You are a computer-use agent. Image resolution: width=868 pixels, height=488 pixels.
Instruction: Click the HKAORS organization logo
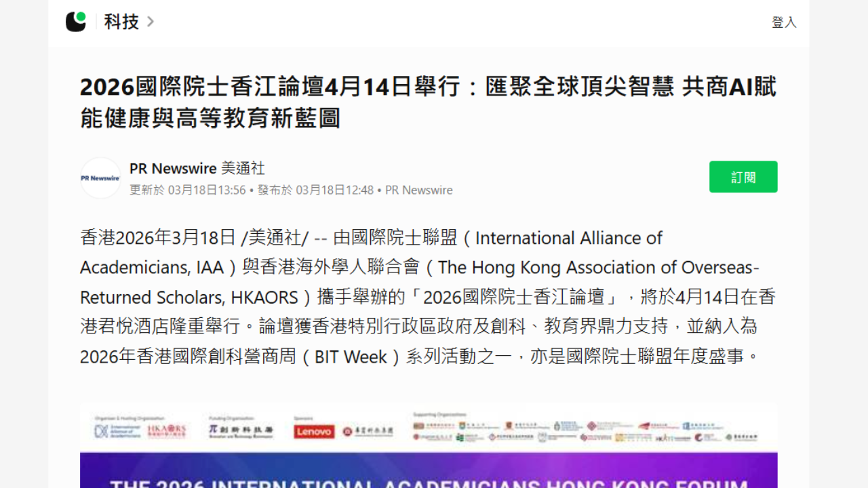pyautogui.click(x=167, y=431)
